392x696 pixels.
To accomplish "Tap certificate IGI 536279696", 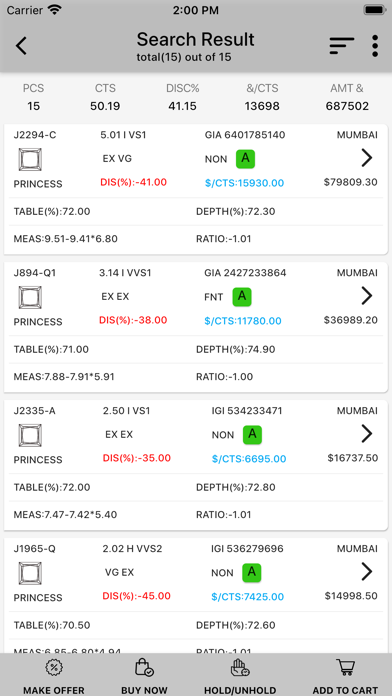I will point(247,549).
